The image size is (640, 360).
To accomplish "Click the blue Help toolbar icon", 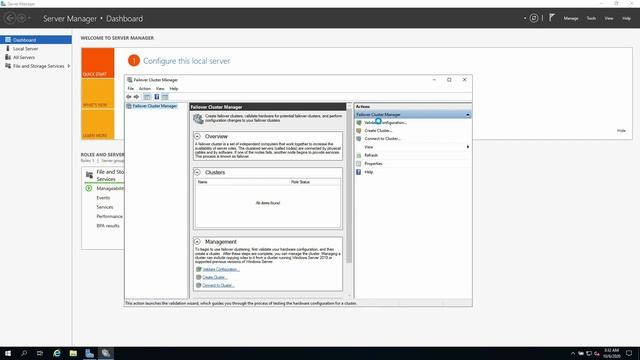I will click(x=157, y=97).
